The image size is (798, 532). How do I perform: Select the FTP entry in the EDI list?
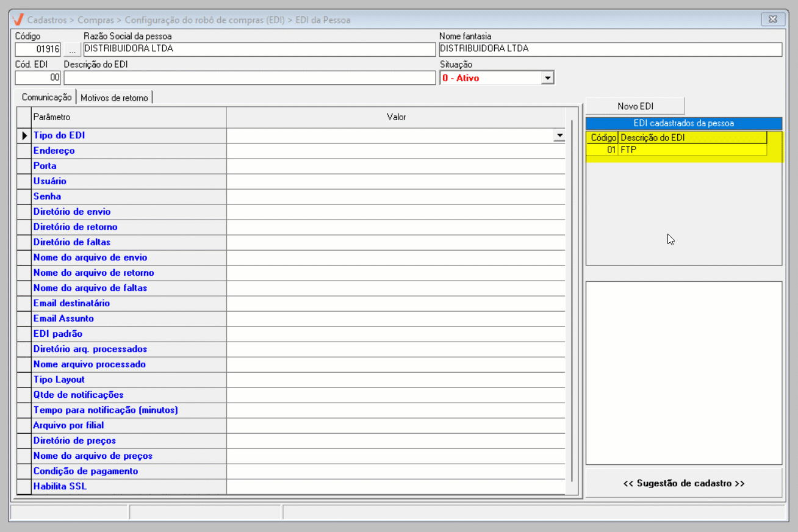click(692, 149)
